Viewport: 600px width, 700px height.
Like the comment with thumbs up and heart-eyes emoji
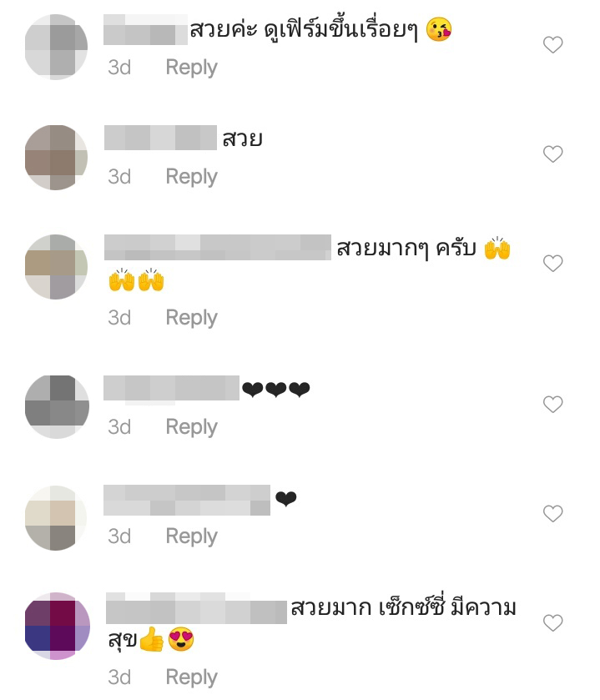point(552,622)
